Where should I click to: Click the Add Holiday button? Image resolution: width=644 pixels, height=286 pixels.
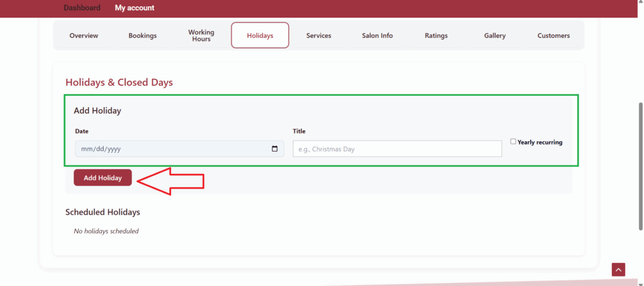coord(103,178)
